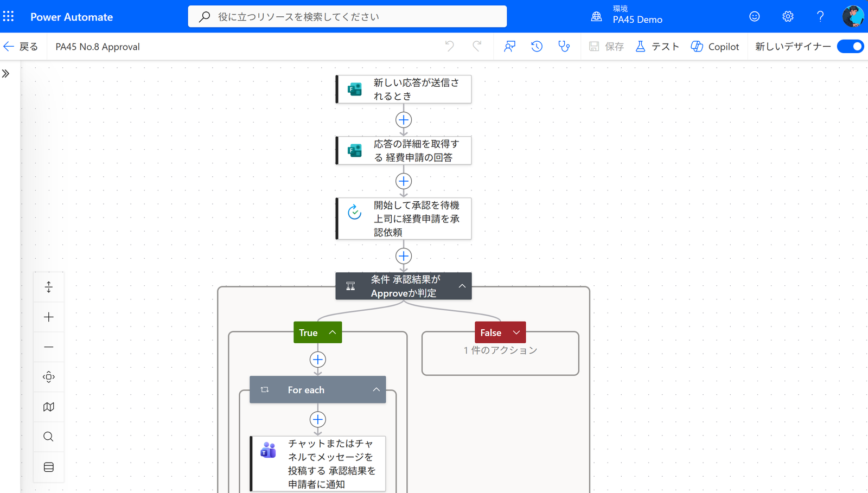Screen dimensions: 868x493
Task: Open canvas search magnifier
Action: pyautogui.click(x=49, y=437)
